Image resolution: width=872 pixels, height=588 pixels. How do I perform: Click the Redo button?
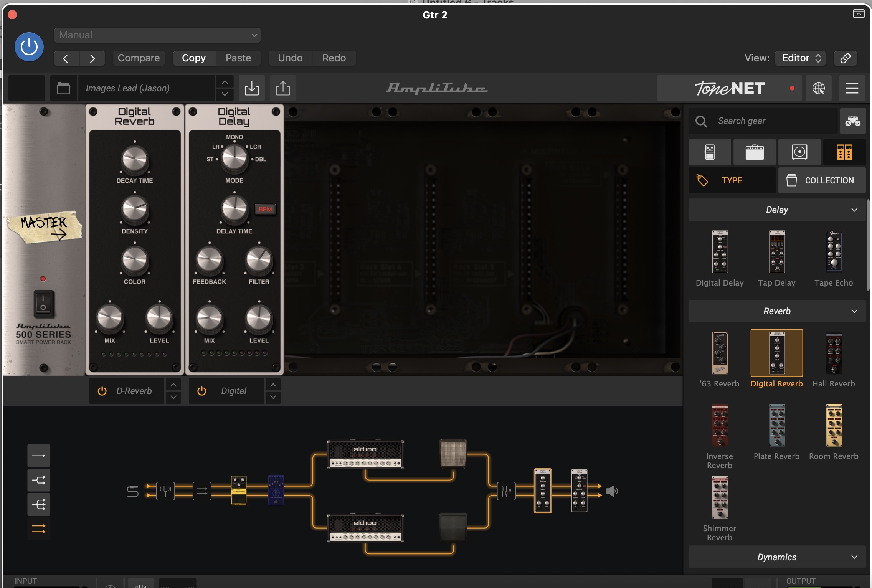click(x=334, y=58)
